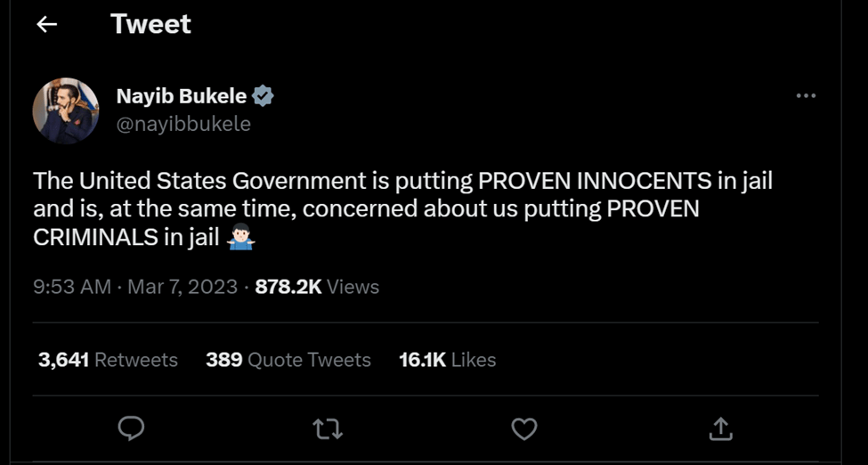Reply to the tweet using the comment icon
868x465 pixels.
tap(132, 429)
